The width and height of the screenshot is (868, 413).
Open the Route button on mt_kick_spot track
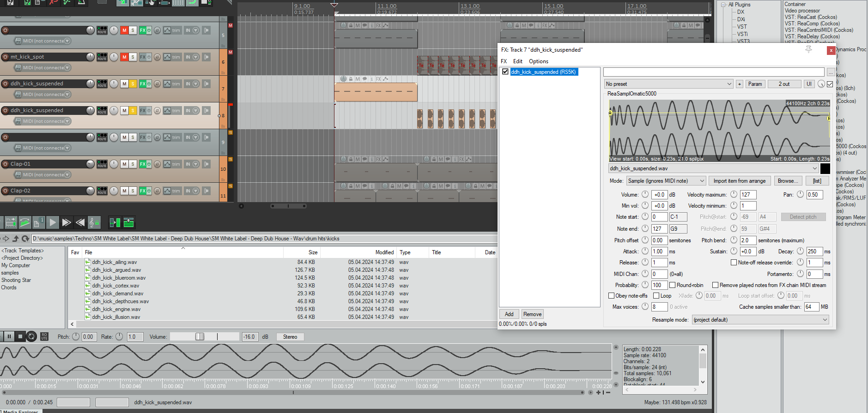coord(102,57)
